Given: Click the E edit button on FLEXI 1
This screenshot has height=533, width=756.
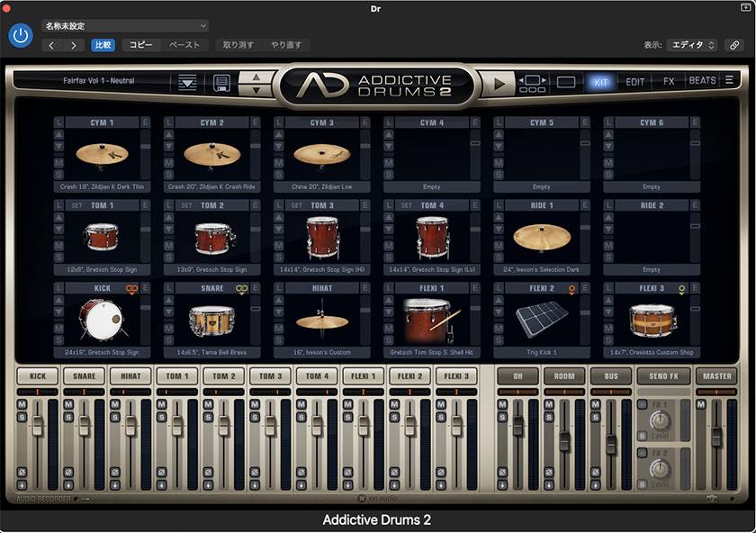Looking at the screenshot, I should (475, 288).
